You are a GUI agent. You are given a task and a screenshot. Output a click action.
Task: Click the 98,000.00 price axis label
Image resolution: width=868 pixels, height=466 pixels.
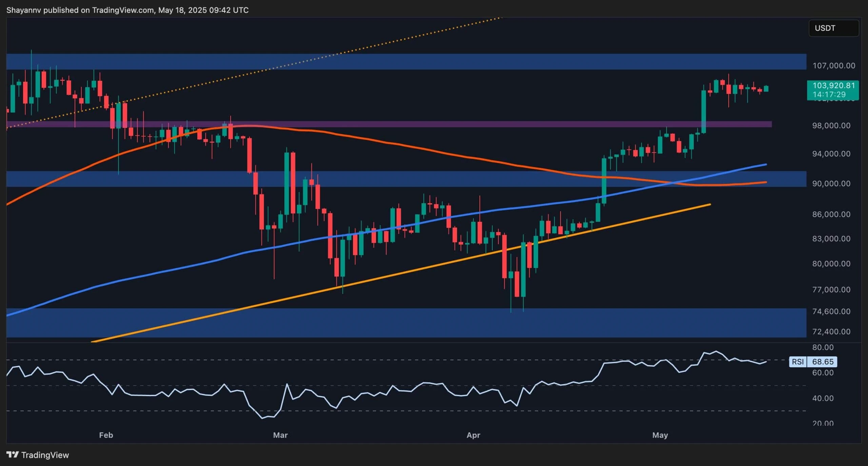click(x=831, y=125)
